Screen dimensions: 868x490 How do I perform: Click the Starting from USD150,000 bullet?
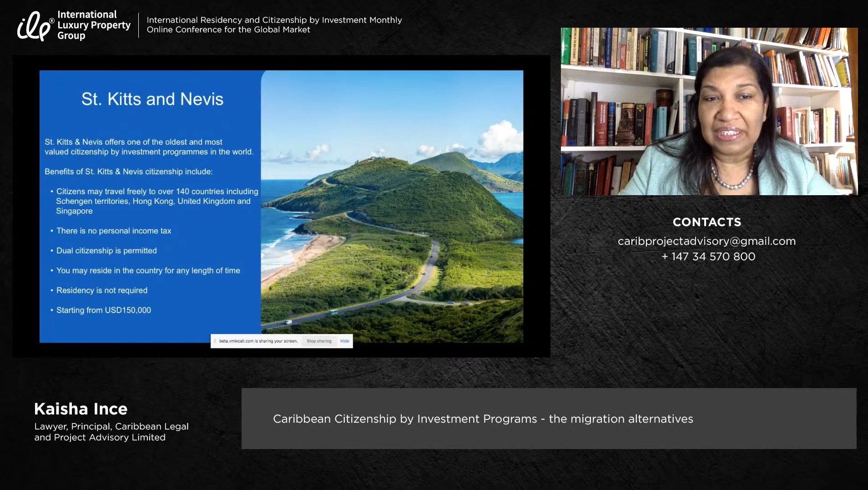[103, 310]
